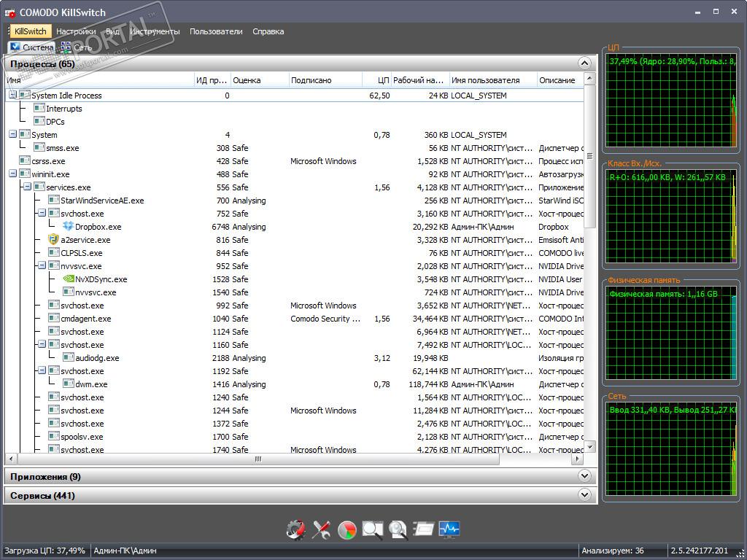
Task: Click the vertical scrollbar up arrow
Action: [589, 79]
